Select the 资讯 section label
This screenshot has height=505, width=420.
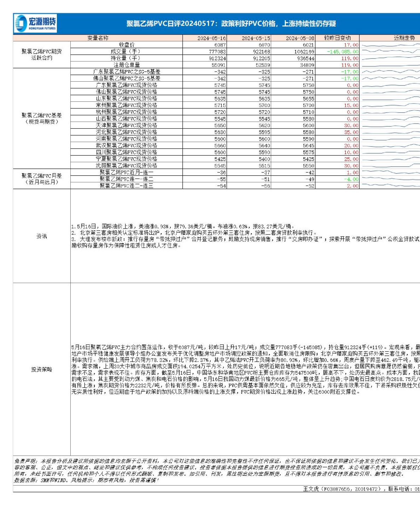point(42,236)
